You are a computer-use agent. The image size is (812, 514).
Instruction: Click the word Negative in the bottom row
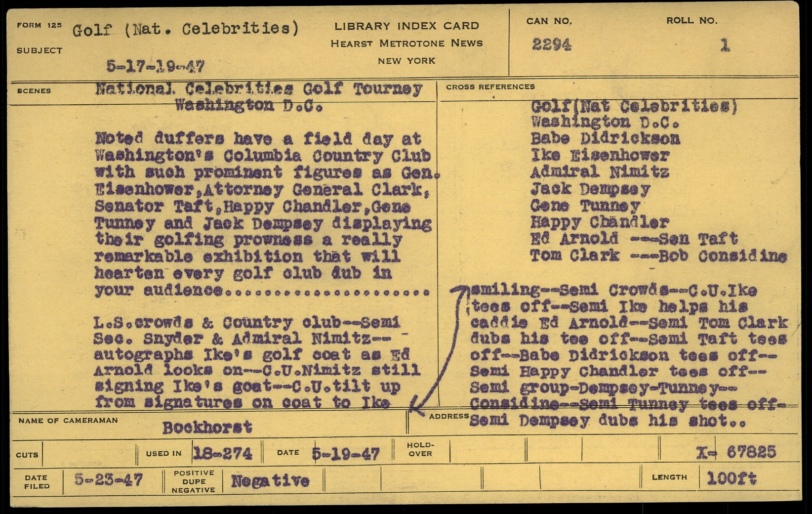click(x=270, y=480)
